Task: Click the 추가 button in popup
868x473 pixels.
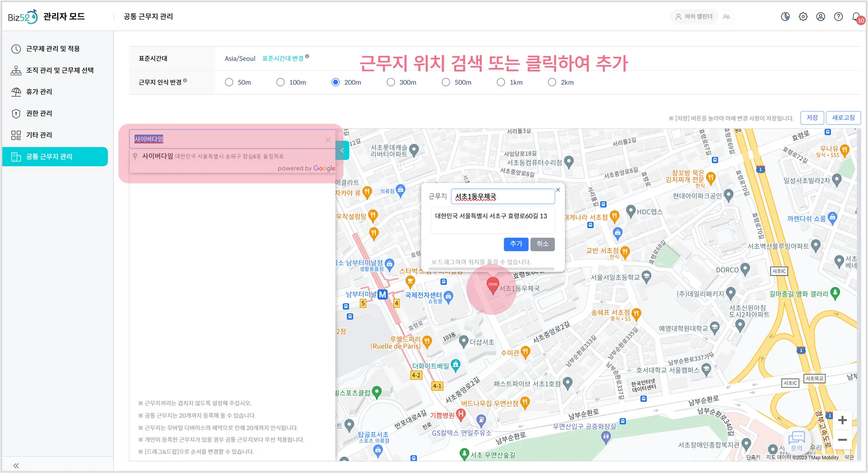Action: coord(516,244)
